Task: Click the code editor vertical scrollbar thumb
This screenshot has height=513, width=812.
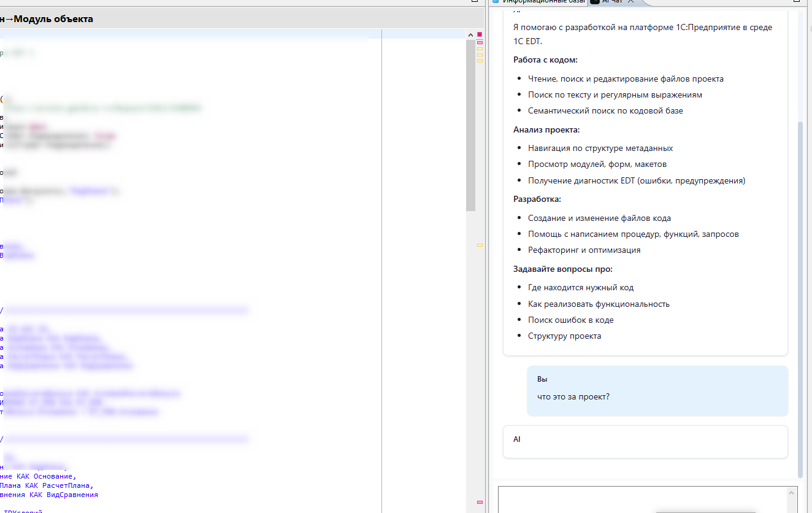Action: (x=470, y=125)
